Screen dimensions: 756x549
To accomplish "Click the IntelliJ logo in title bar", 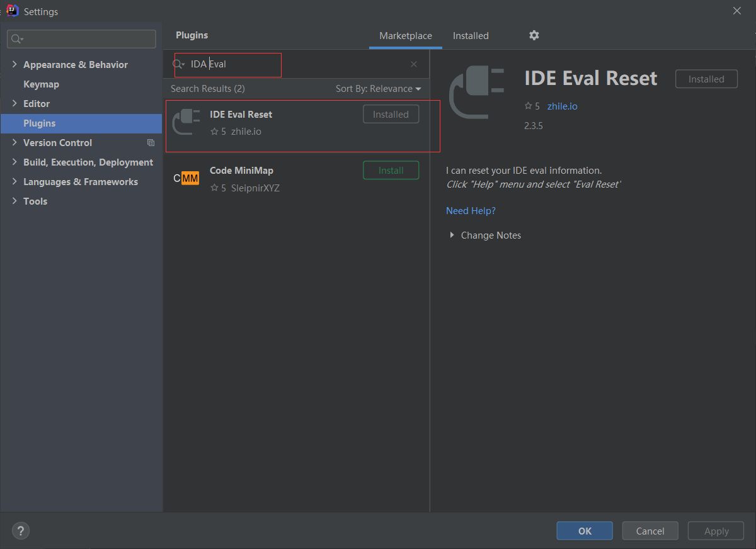I will click(x=12, y=11).
